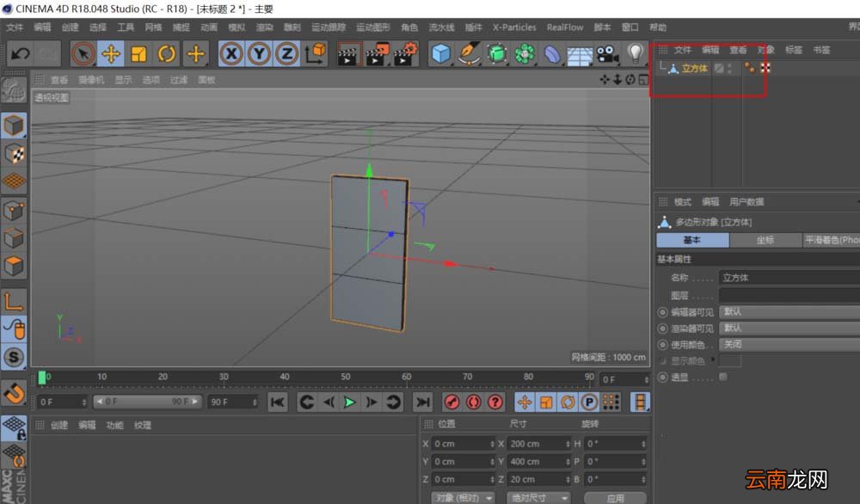Switch to Polygons mode icon
The height and width of the screenshot is (504, 860).
[x=14, y=266]
